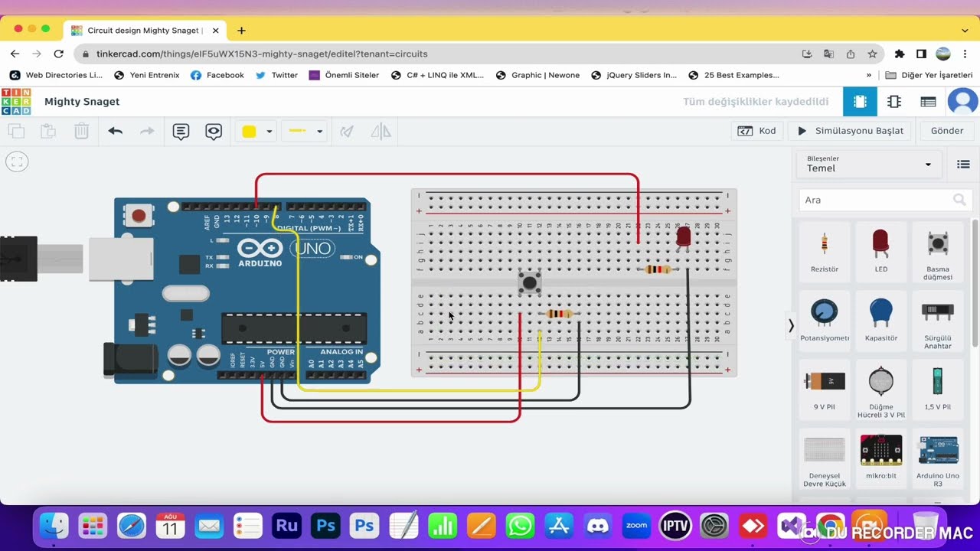Collapse the components panel chevron
980x551 pixels.
tap(791, 325)
